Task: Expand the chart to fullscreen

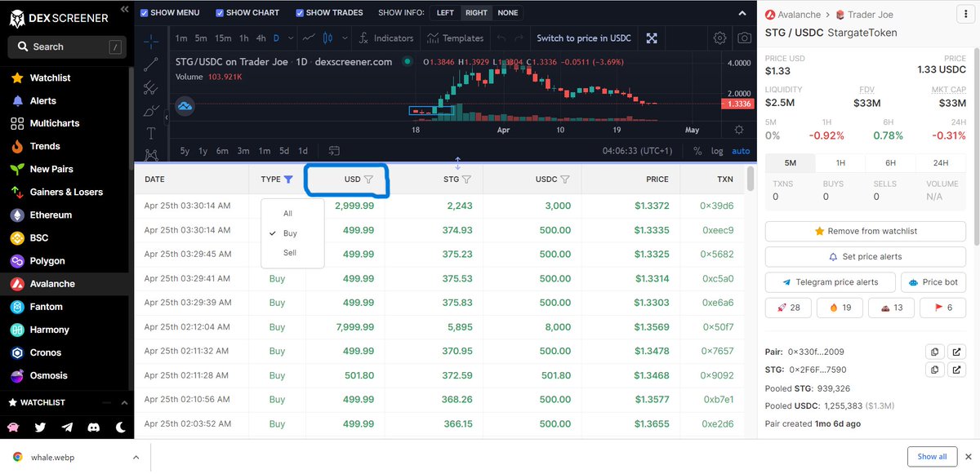Action: coord(652,38)
